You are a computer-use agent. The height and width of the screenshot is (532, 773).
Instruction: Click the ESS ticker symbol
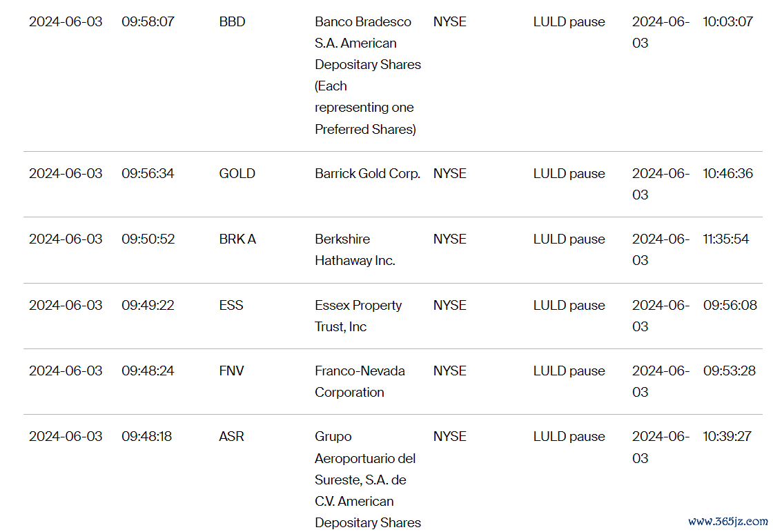[x=231, y=305]
